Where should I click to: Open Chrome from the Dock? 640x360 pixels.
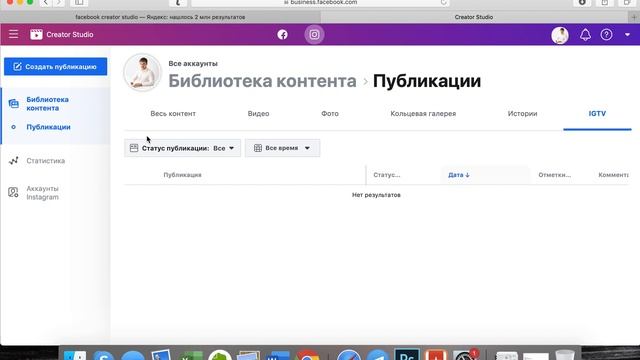307,354
